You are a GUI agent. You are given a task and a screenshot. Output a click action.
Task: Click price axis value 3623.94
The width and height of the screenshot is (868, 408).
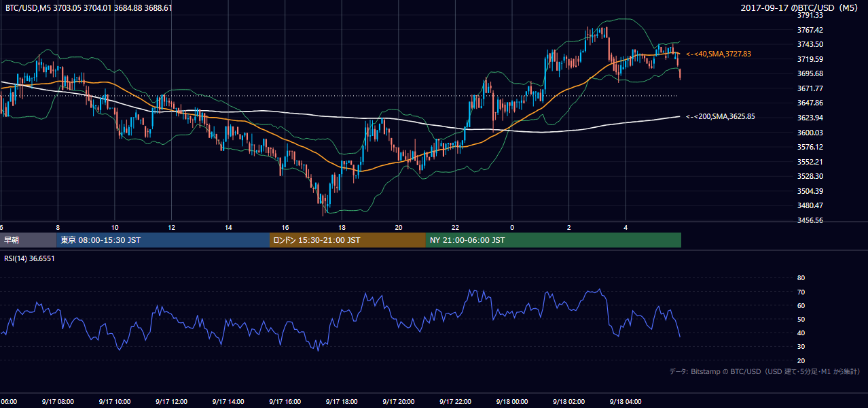[810, 118]
